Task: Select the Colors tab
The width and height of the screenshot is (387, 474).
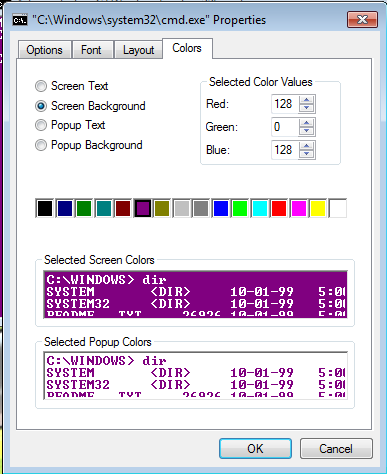Action: point(187,48)
